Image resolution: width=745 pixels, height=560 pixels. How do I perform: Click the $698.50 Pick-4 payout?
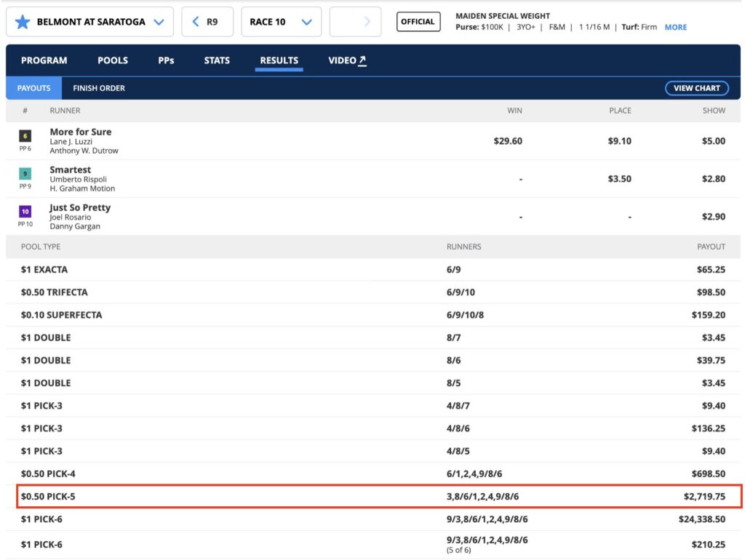tap(709, 473)
